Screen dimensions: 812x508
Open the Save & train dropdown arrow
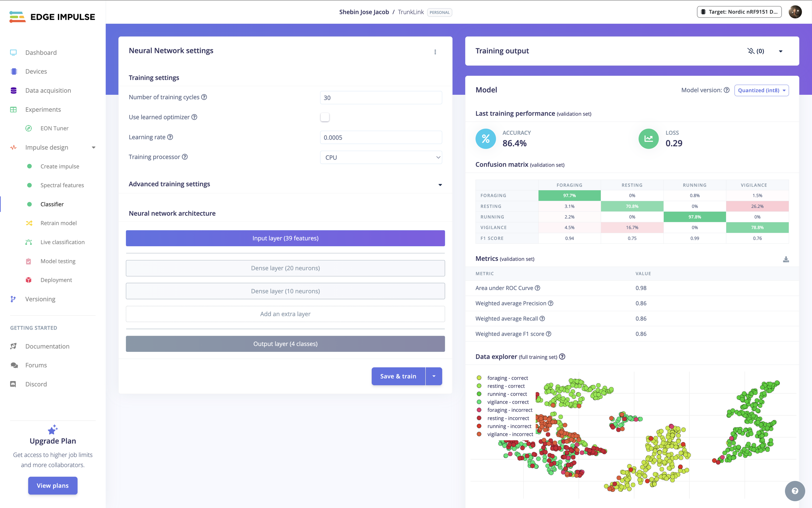(434, 376)
